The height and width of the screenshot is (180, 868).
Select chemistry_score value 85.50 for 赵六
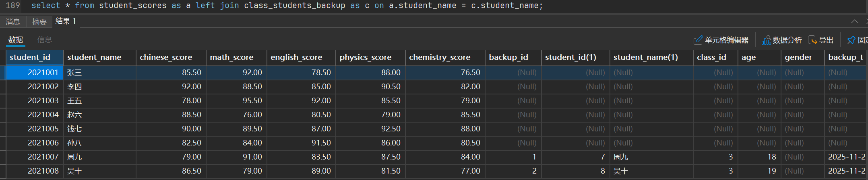(445, 115)
